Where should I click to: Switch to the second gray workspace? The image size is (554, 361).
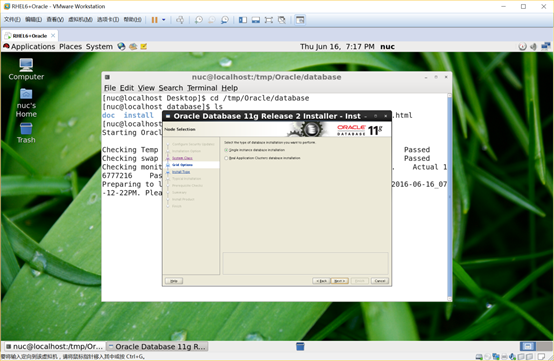pos(544,346)
